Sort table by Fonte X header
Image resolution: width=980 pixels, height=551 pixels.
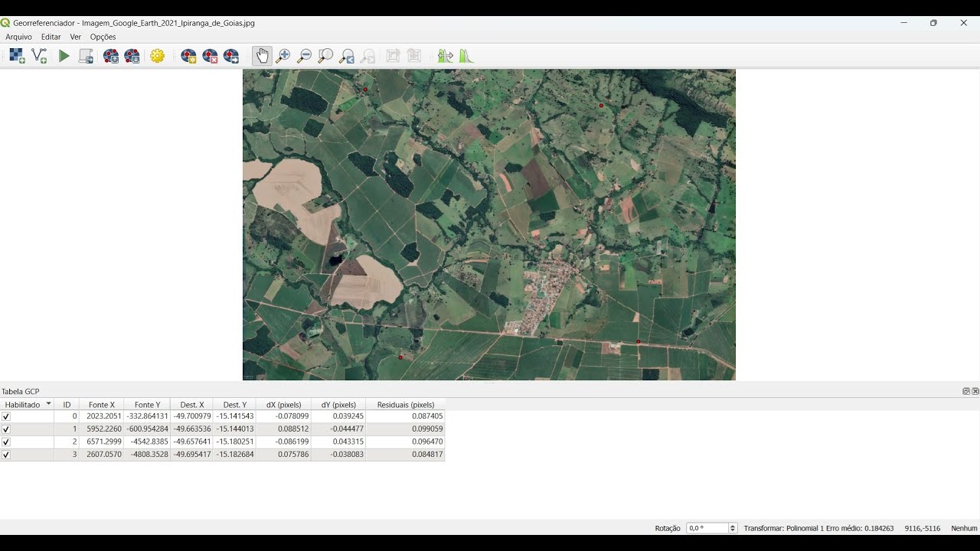[x=102, y=404]
